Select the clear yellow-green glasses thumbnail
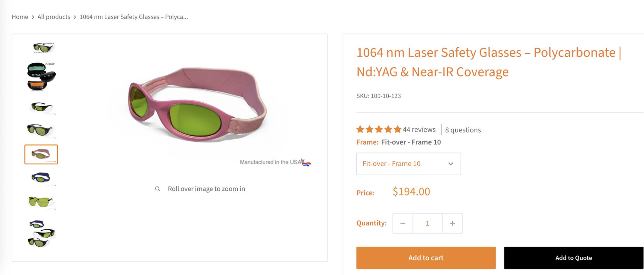Image resolution: width=644 pixels, height=275 pixels. [x=41, y=202]
